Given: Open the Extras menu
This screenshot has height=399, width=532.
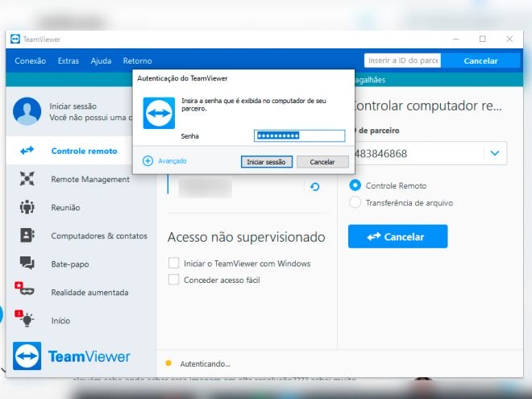Looking at the screenshot, I should [x=69, y=60].
